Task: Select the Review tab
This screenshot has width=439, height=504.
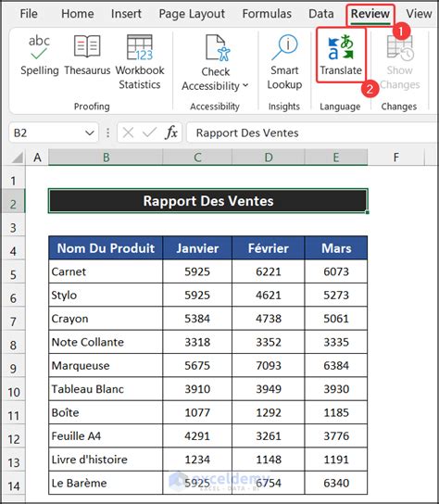Action: coord(370,14)
